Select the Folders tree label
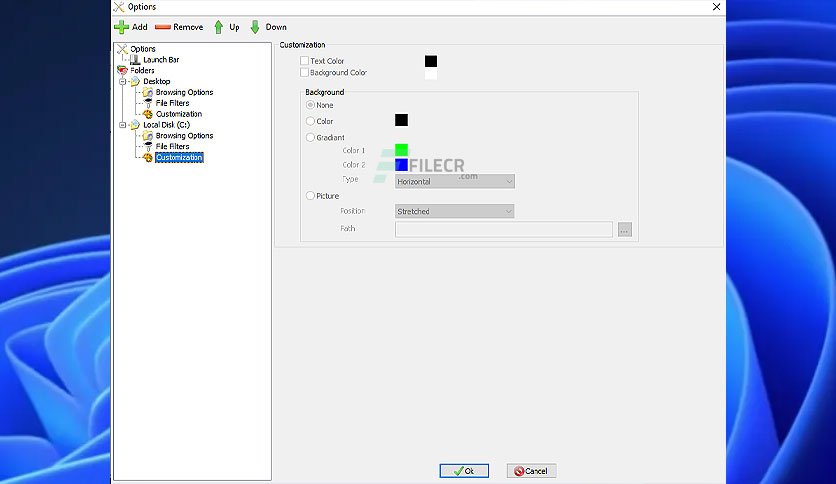Screen dimensions: 836x484 click(142, 70)
